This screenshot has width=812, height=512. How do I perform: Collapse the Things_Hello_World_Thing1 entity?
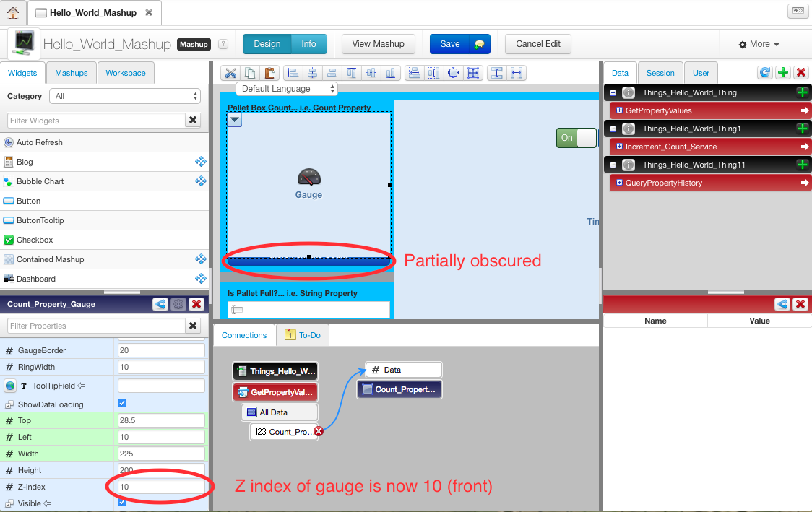coord(613,129)
